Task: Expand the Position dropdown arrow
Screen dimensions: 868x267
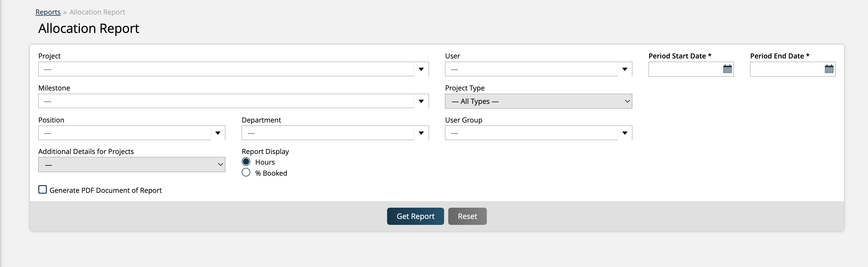Action: pyautogui.click(x=218, y=133)
